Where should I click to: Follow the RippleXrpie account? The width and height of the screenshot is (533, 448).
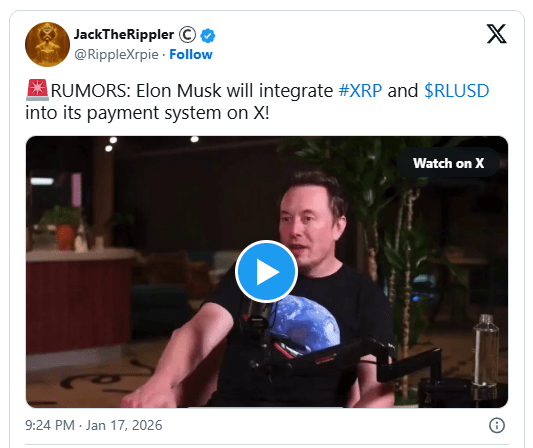tap(191, 54)
